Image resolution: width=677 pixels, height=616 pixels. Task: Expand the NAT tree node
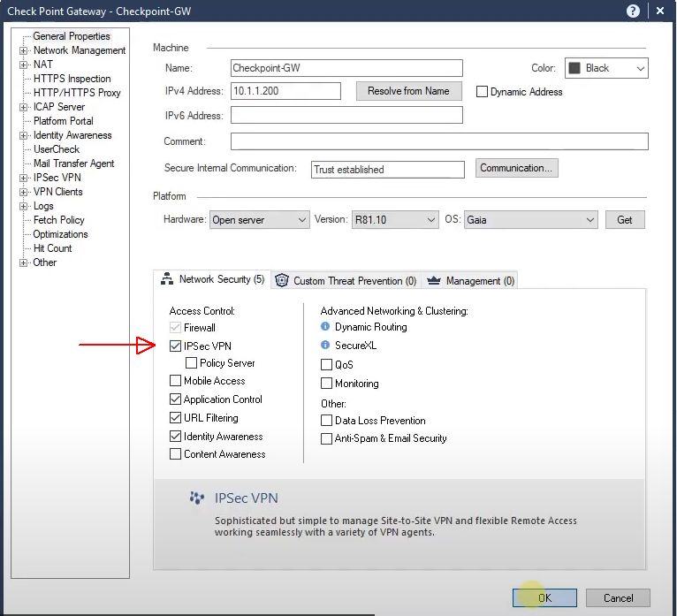(23, 65)
